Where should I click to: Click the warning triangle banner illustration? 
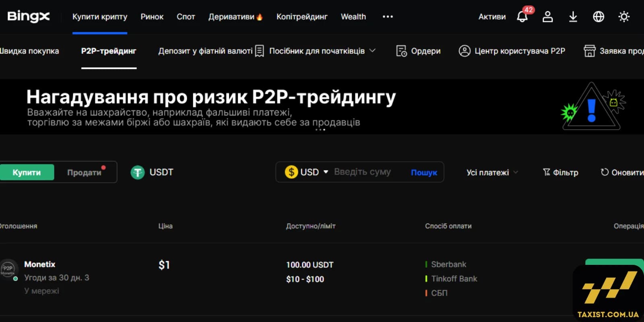[592, 107]
